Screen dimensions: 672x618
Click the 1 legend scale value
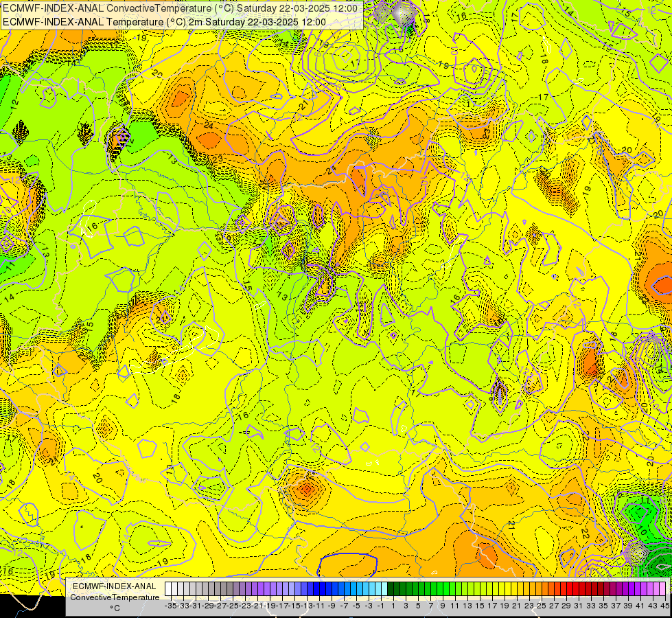393,606
